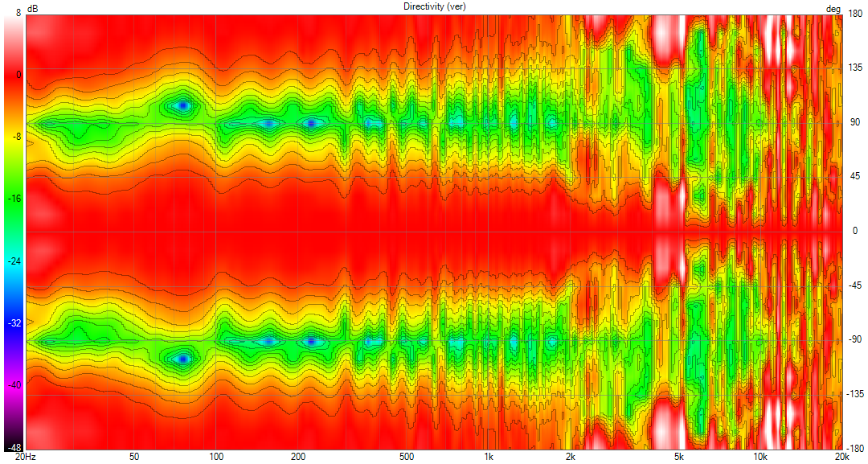Click the '-32' dB scale label
The image size is (868, 464).
tap(15, 322)
